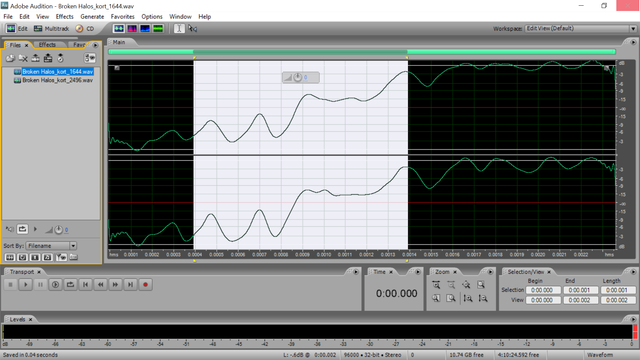Open the View menu
Image resolution: width=640 pixels, height=360 pixels.
coord(42,17)
